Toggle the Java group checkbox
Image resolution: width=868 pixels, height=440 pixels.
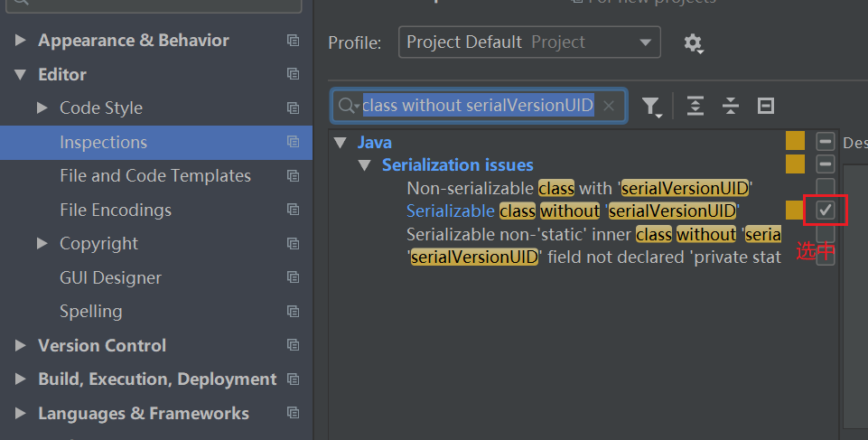click(x=825, y=142)
